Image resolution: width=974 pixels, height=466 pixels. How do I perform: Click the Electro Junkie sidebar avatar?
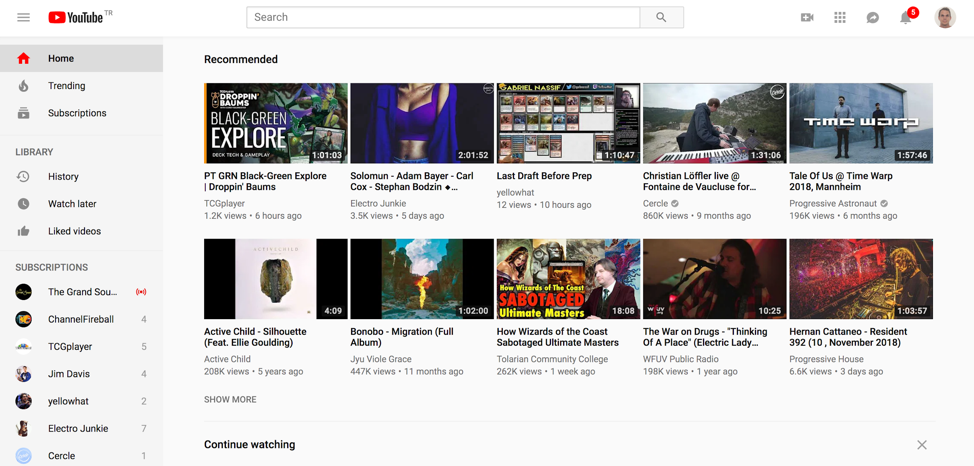(24, 429)
